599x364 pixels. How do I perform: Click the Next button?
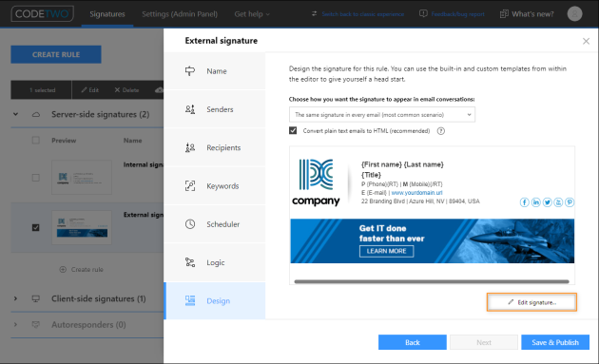pos(484,342)
